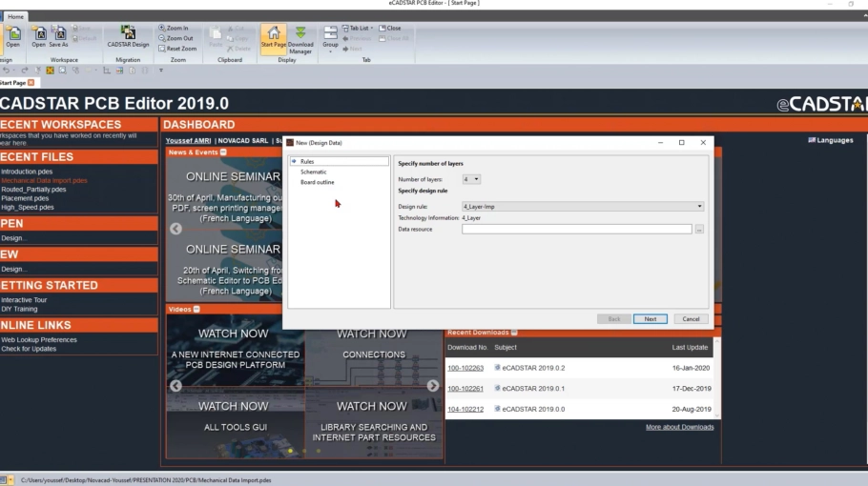
Task: Collapse the Videos section
Action: click(196, 310)
